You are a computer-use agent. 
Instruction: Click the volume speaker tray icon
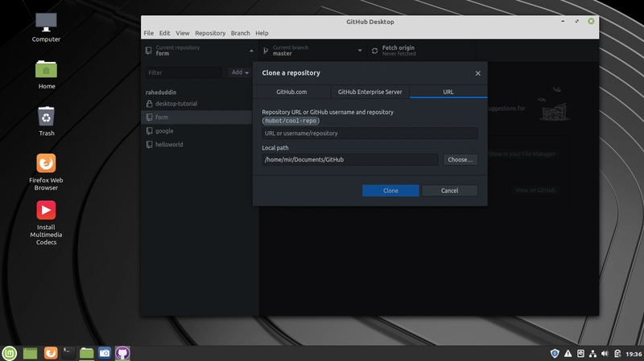coord(605,354)
